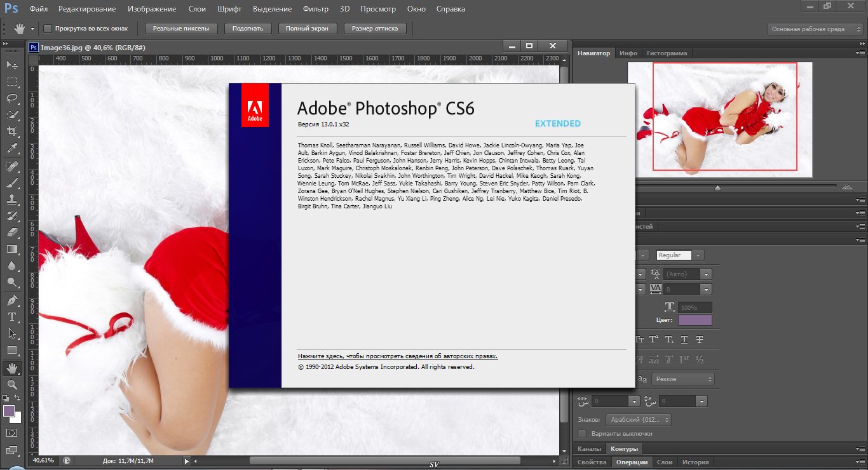Select the Hand tool in toolbox
This screenshot has width=868, height=470.
tap(12, 368)
